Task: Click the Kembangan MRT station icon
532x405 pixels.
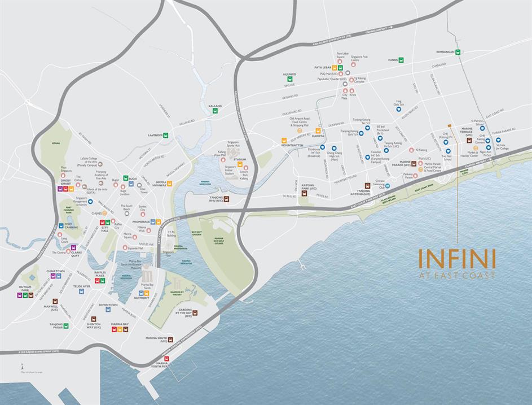Action: coord(458,52)
